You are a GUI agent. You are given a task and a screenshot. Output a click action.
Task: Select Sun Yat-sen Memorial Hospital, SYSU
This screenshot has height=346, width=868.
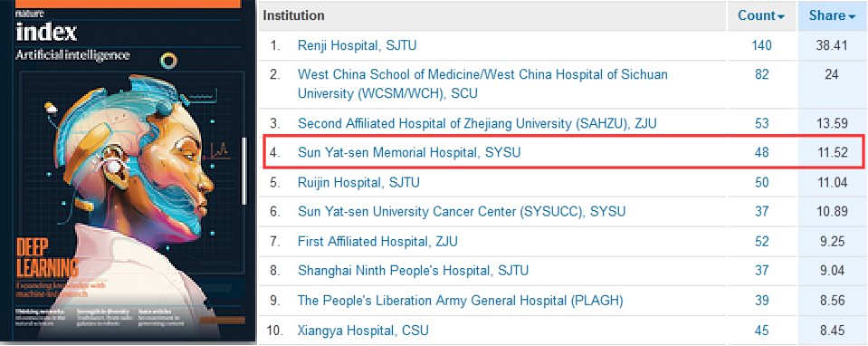click(409, 152)
